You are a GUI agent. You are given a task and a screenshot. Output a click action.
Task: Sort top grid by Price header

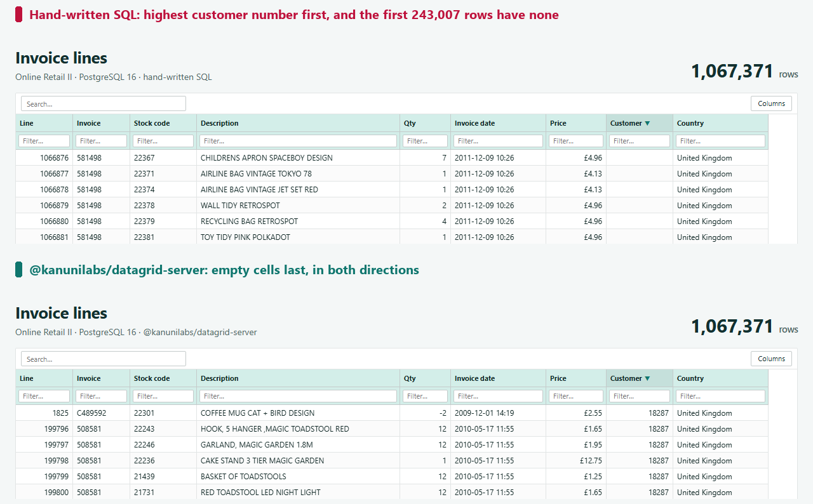point(576,123)
